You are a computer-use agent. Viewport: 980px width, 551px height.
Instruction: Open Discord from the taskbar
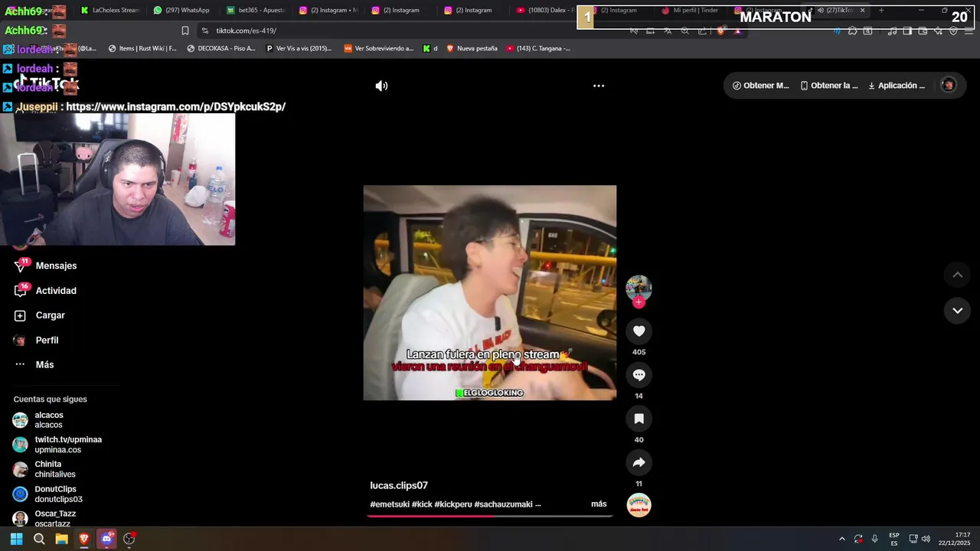pyautogui.click(x=106, y=539)
